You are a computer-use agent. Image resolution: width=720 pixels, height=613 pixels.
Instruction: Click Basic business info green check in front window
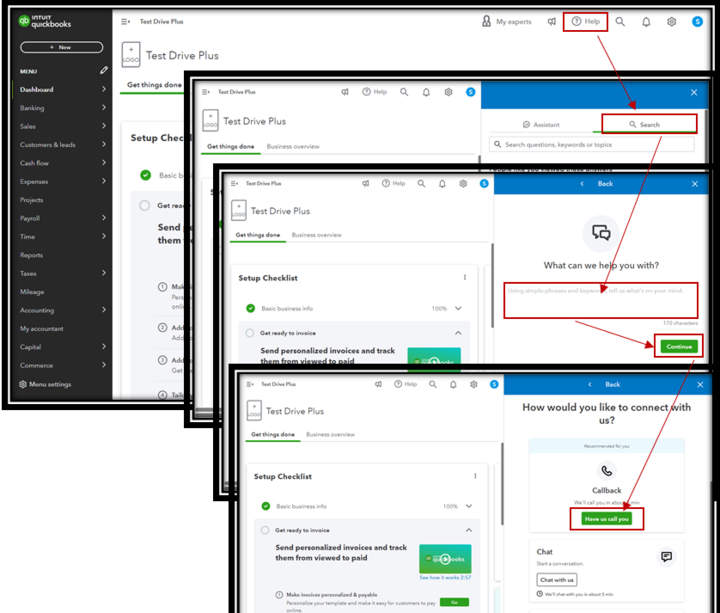coord(265,506)
